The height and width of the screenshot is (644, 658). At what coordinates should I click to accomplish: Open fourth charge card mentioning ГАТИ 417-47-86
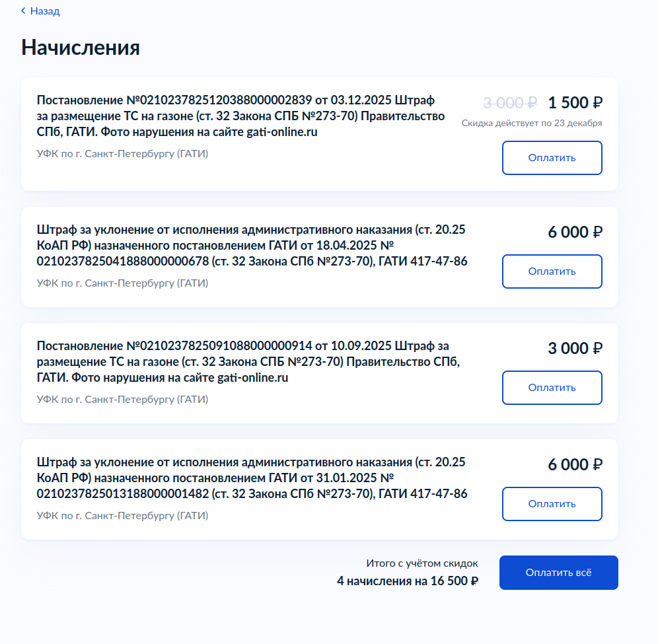251,478
